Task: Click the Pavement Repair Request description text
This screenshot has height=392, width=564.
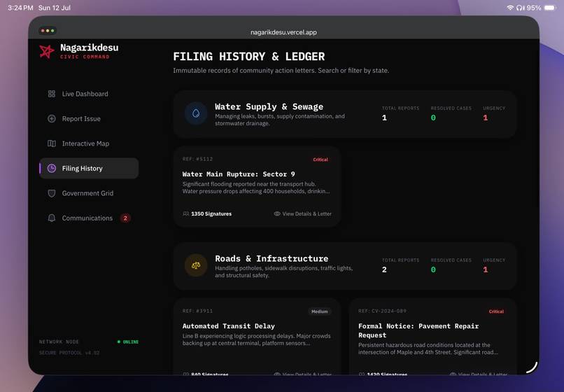Action: tap(428, 349)
